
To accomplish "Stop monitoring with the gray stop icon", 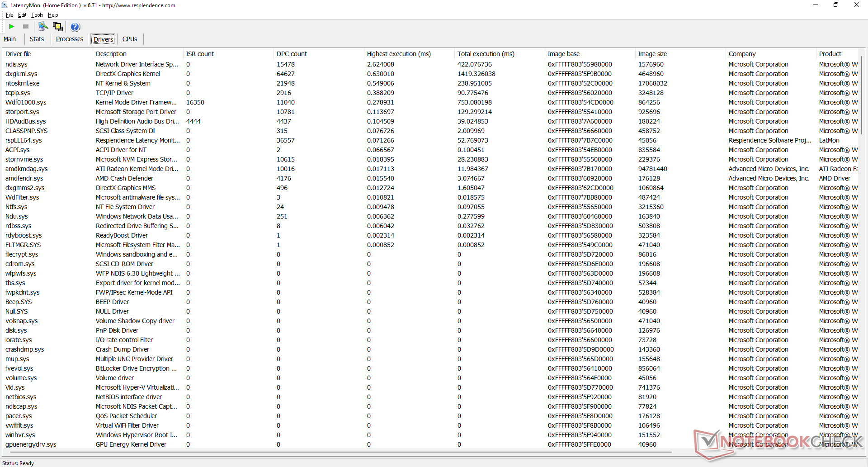I will tap(26, 27).
